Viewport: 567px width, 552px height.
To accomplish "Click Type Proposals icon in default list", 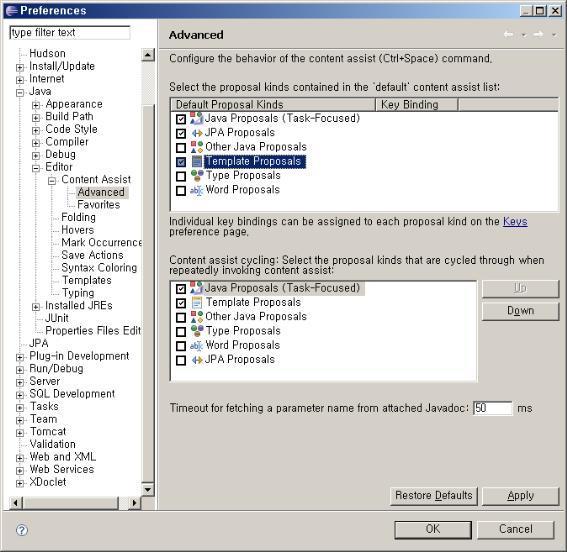I will click(196, 176).
